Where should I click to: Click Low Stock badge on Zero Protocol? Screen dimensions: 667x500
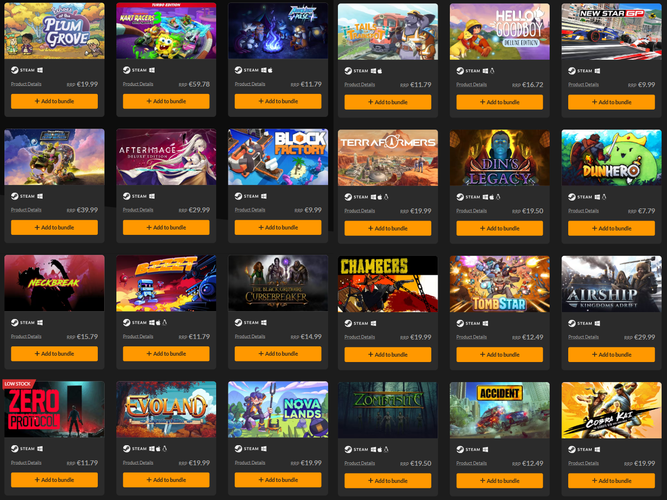click(x=18, y=384)
